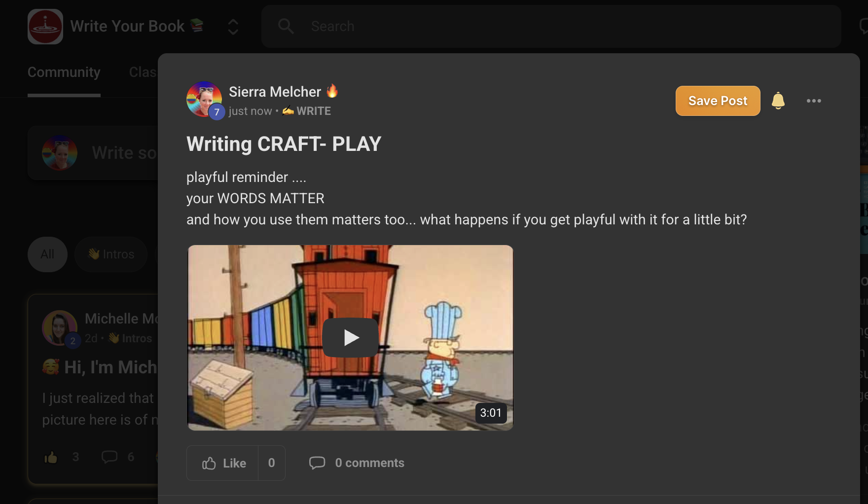The image size is (868, 504).
Task: Filter posts by Intros category
Action: pos(111,254)
